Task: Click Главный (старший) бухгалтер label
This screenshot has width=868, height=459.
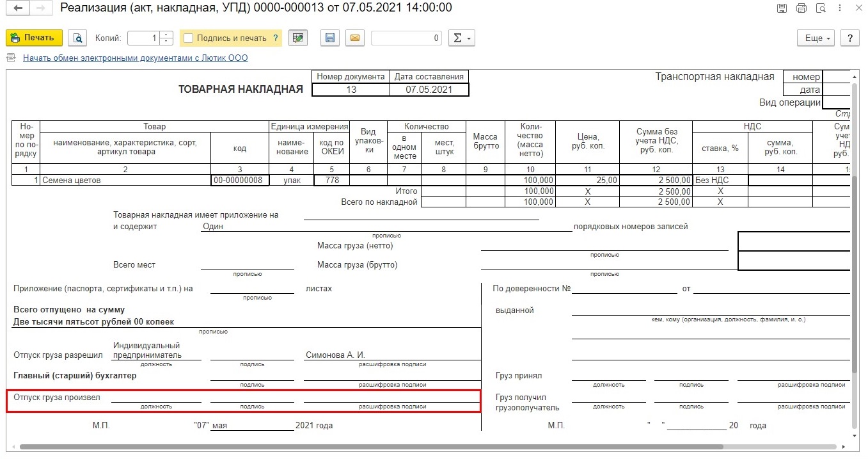Action: click(x=75, y=376)
